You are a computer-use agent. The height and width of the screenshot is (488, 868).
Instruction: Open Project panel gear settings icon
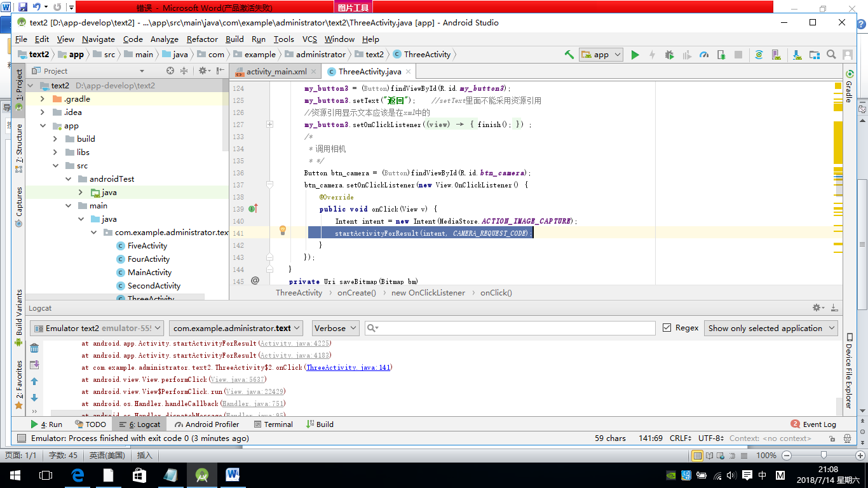pos(203,71)
